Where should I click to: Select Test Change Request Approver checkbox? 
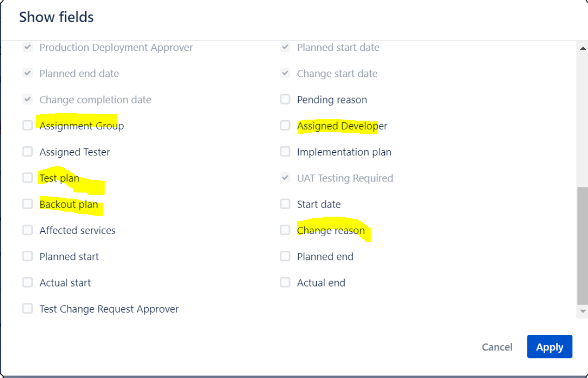[27, 308]
